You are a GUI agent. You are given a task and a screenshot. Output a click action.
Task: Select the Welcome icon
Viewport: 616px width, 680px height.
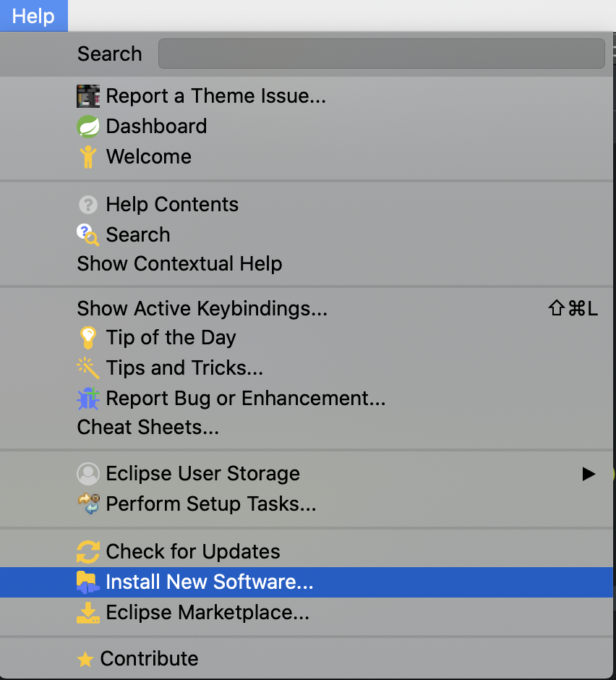87,156
